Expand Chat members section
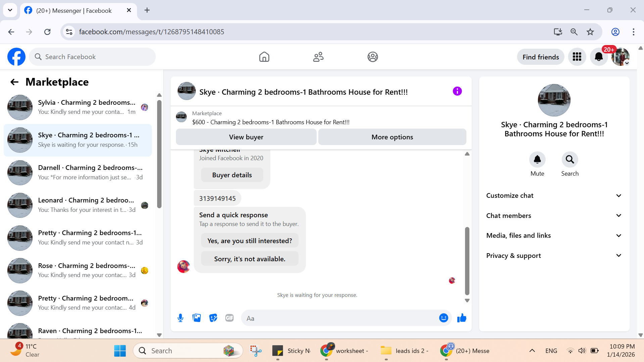 pos(554,216)
